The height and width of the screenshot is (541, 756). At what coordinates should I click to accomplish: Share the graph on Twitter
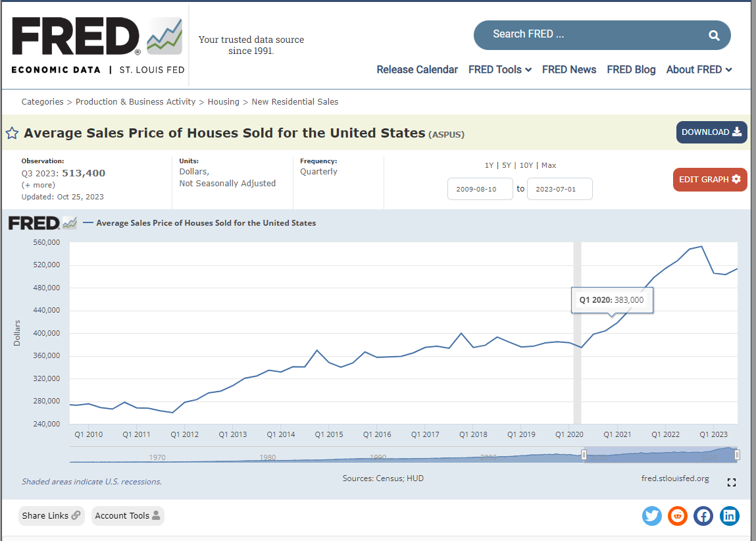(x=651, y=516)
